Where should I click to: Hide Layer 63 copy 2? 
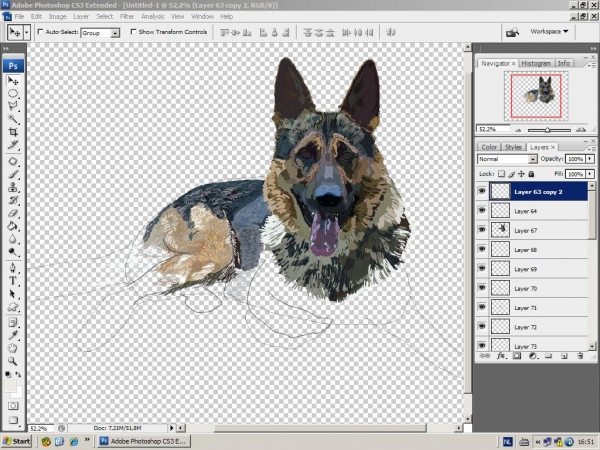click(x=482, y=191)
